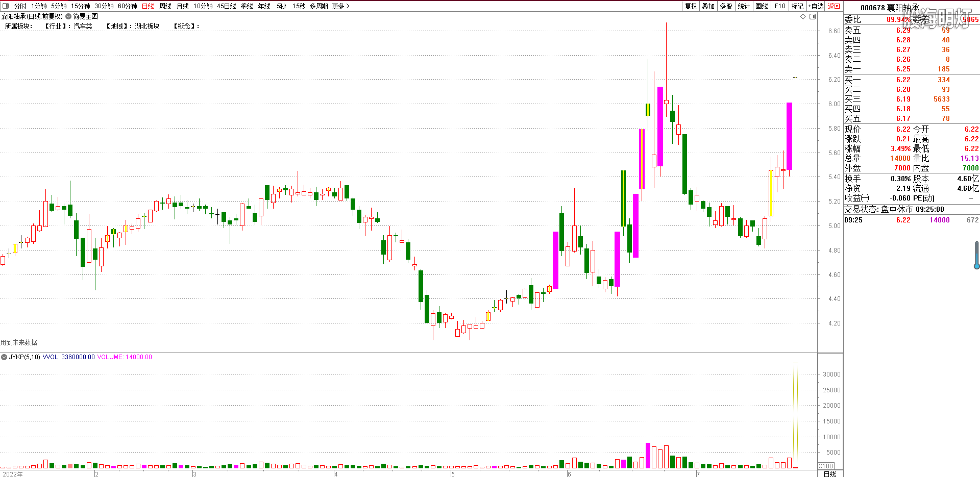Viewport: 980px width, 477px height.
Task: Click the 日线 label at bottom right corner
Action: 830,473
